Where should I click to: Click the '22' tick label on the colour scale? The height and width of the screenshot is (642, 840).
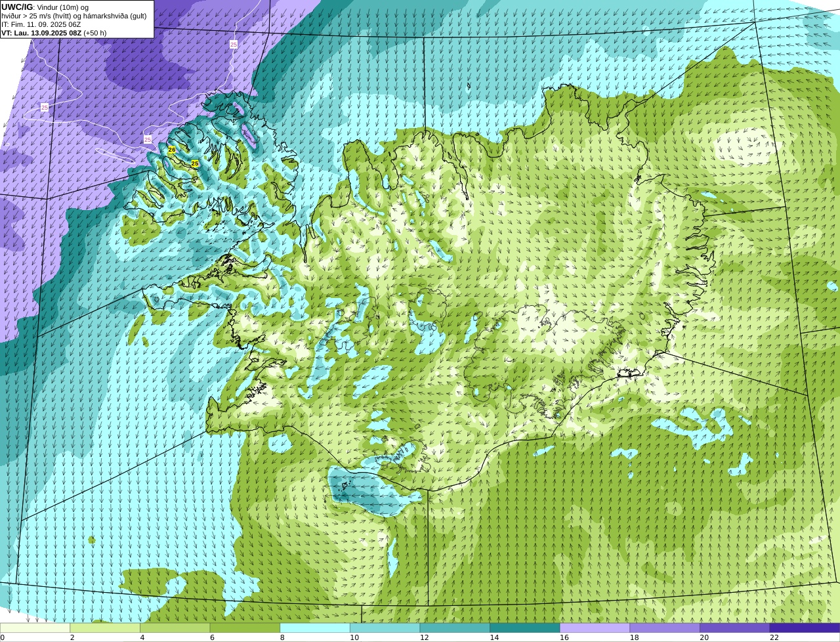tap(774, 637)
